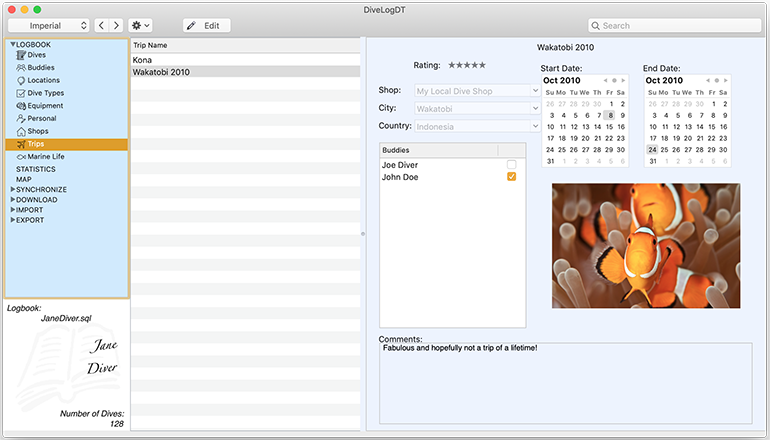Go to next month in Start Date
Image resolution: width=770 pixels, height=440 pixels.
coord(623,81)
